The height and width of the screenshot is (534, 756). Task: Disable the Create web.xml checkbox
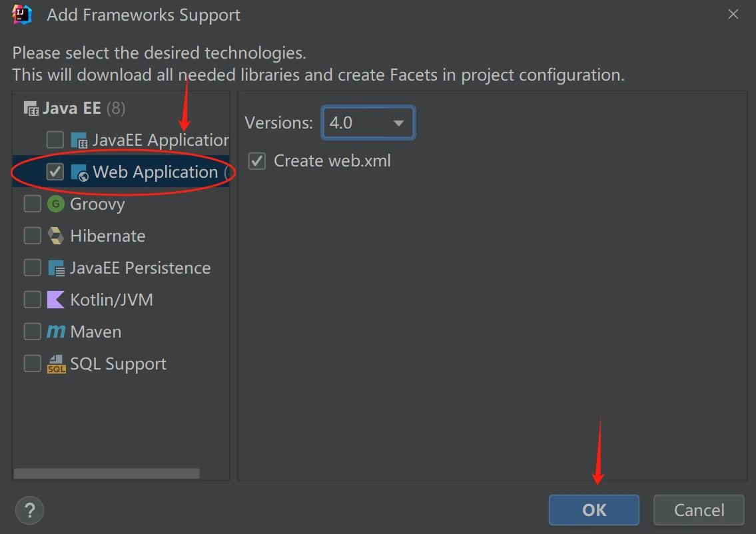click(x=256, y=161)
